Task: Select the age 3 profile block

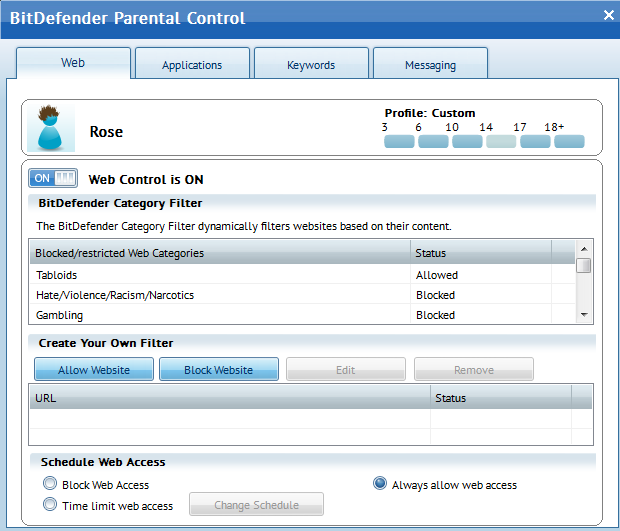Action: tap(399, 141)
